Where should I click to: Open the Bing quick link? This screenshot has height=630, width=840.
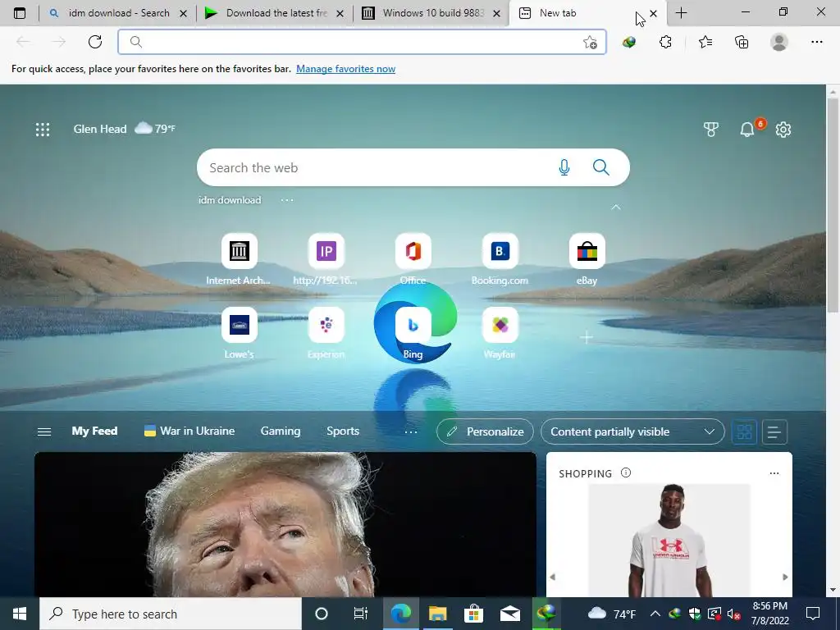pos(413,334)
